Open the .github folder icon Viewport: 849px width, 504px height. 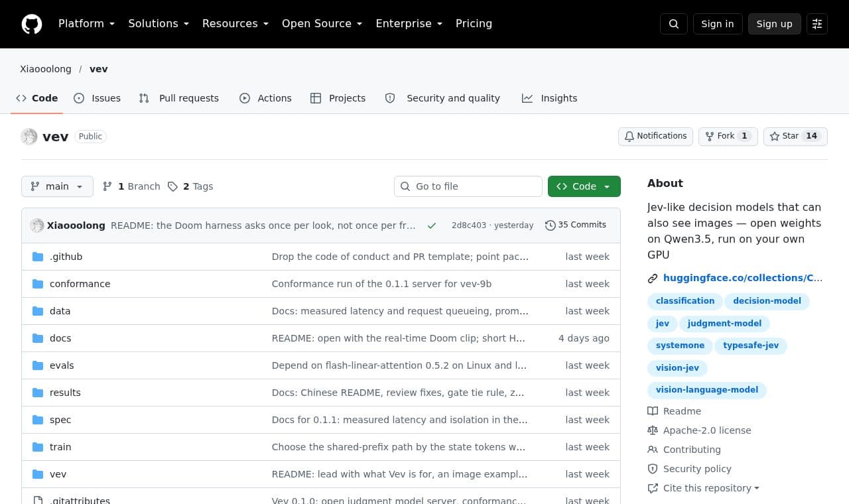[x=38, y=257]
